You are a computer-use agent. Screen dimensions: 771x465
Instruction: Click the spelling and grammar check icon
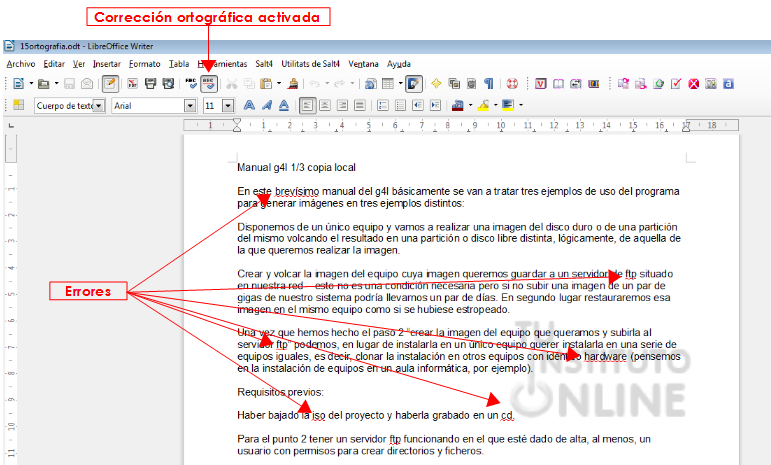coord(191,84)
